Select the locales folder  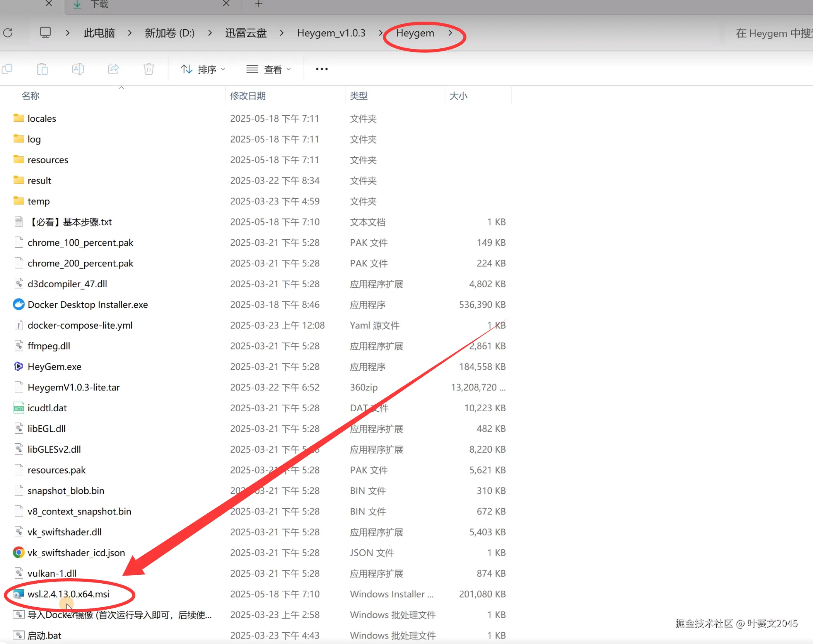(x=42, y=118)
